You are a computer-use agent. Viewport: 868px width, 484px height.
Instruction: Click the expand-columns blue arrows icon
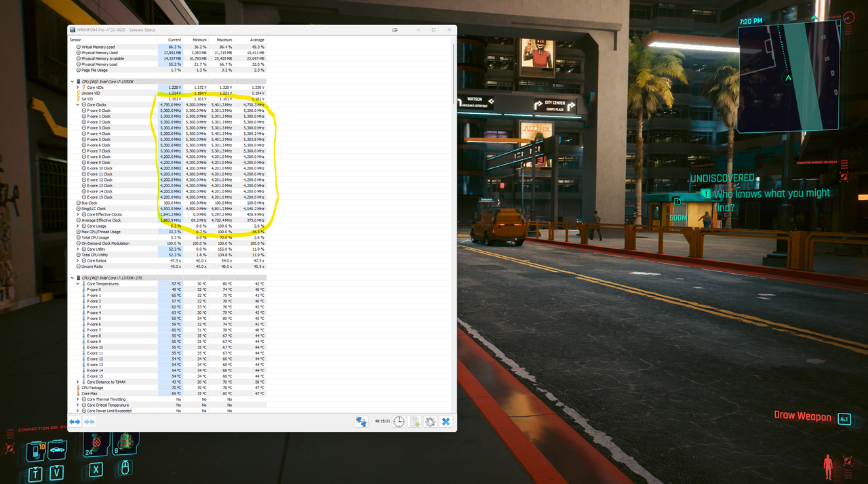coord(75,422)
